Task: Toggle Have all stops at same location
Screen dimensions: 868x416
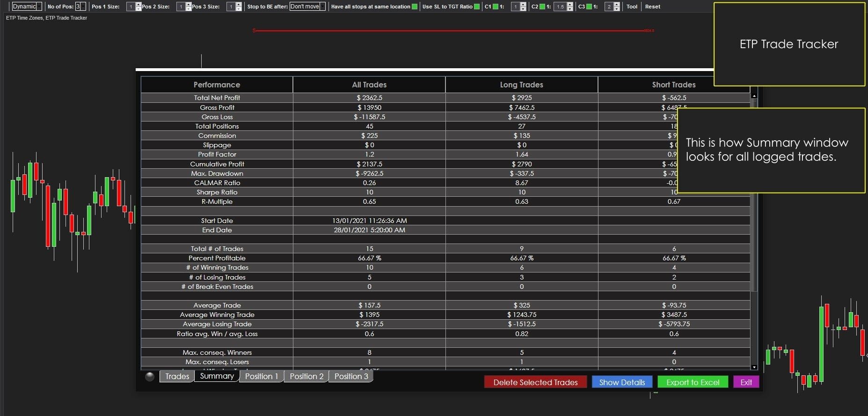Action: [415, 7]
